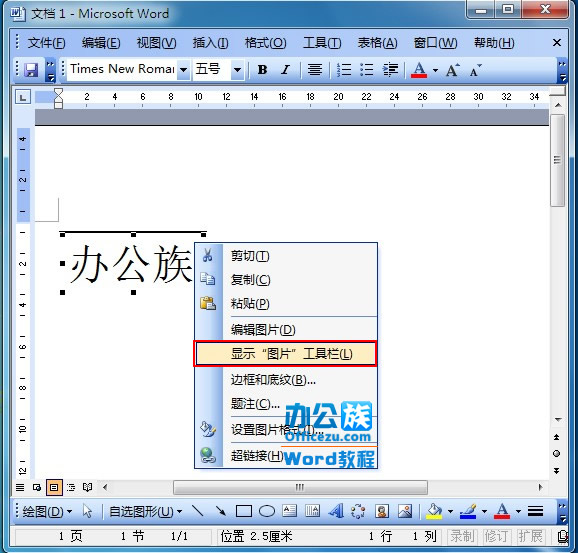Choose 编辑图片(D) from context menu
The height and width of the screenshot is (553, 578).
[286, 330]
